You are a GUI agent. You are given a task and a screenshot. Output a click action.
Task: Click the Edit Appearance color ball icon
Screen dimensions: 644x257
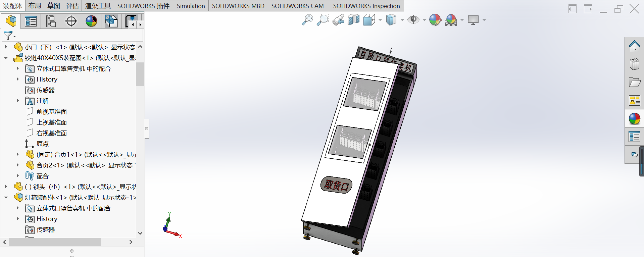pyautogui.click(x=435, y=20)
